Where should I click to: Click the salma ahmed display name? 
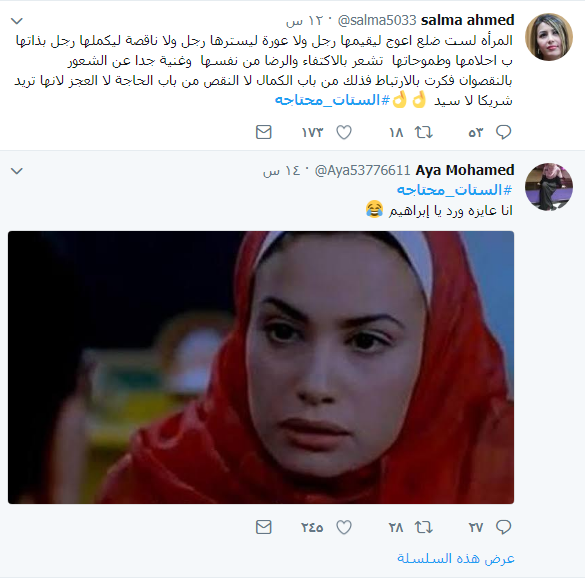point(467,20)
